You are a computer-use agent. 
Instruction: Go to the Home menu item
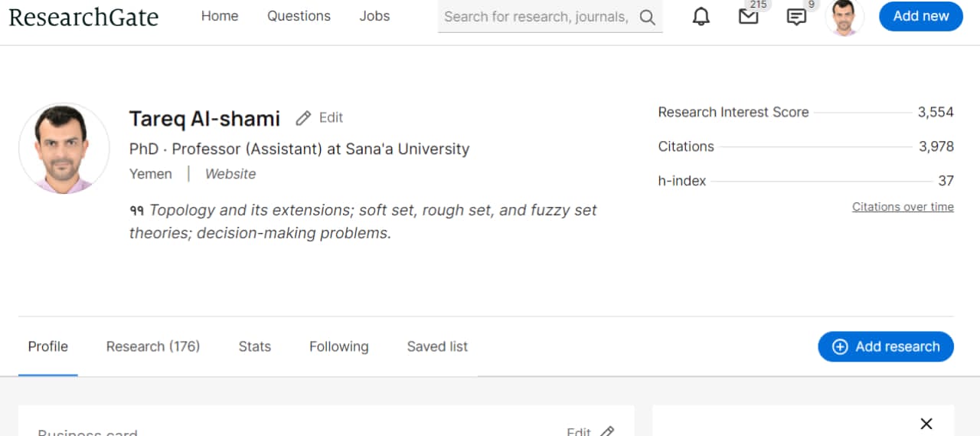(220, 16)
